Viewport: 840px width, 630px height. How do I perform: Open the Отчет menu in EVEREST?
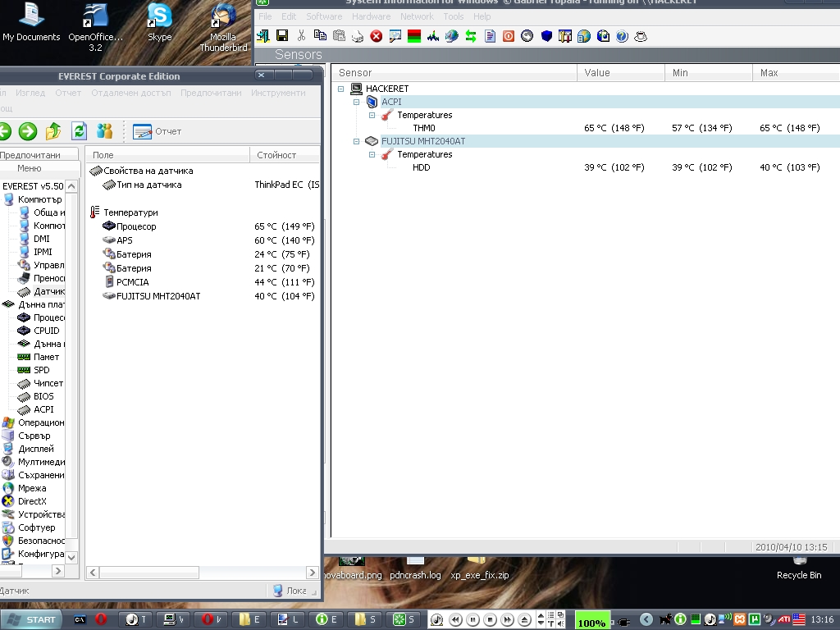pos(68,93)
